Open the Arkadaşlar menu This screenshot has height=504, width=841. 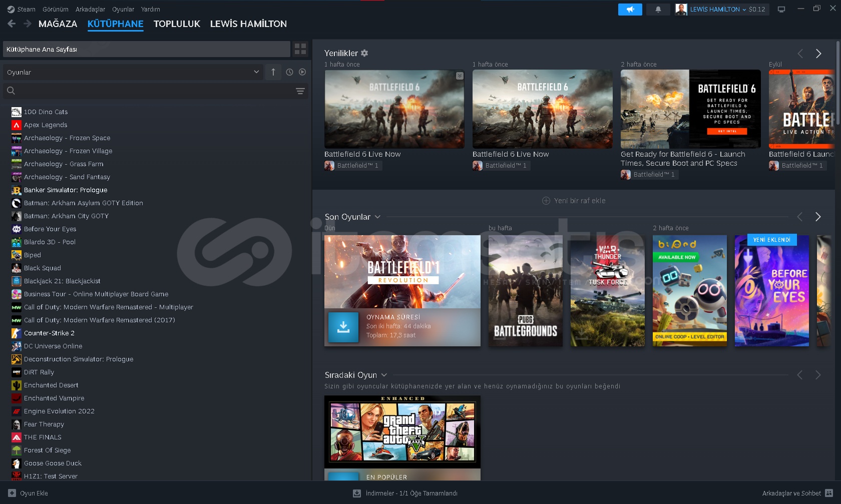(x=90, y=9)
